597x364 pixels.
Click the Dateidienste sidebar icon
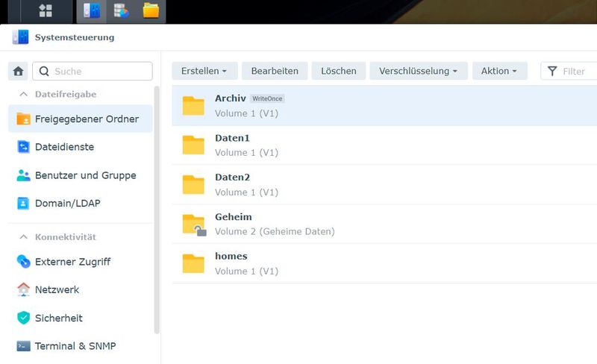tap(24, 147)
